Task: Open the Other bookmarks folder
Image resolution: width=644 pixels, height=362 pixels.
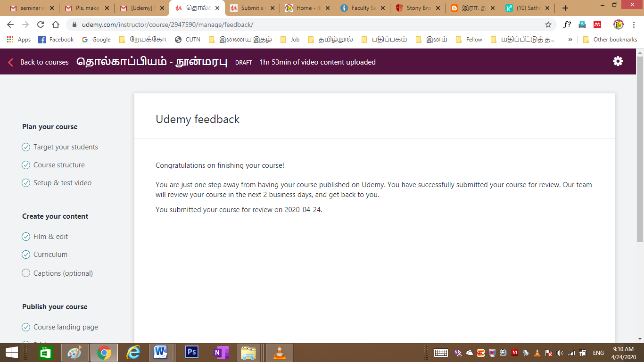Action: point(610,40)
